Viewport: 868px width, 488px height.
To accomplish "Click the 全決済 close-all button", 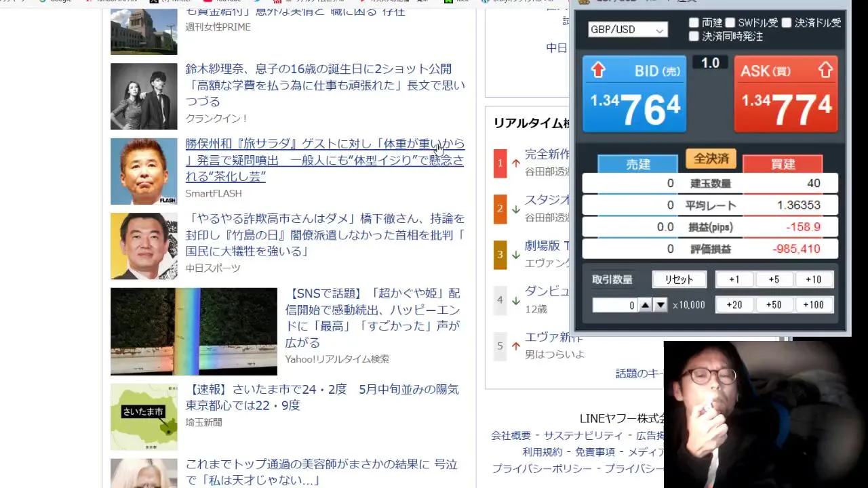I will coord(711,159).
